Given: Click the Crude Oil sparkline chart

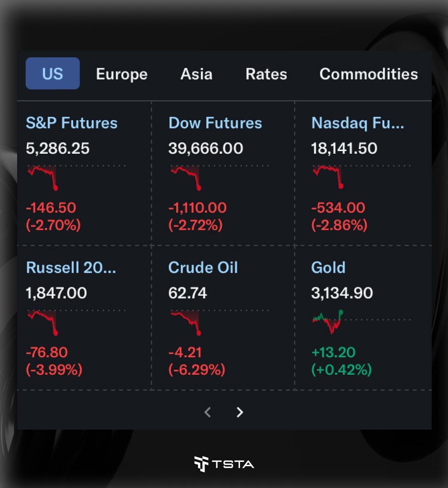Looking at the screenshot, I should (x=185, y=322).
